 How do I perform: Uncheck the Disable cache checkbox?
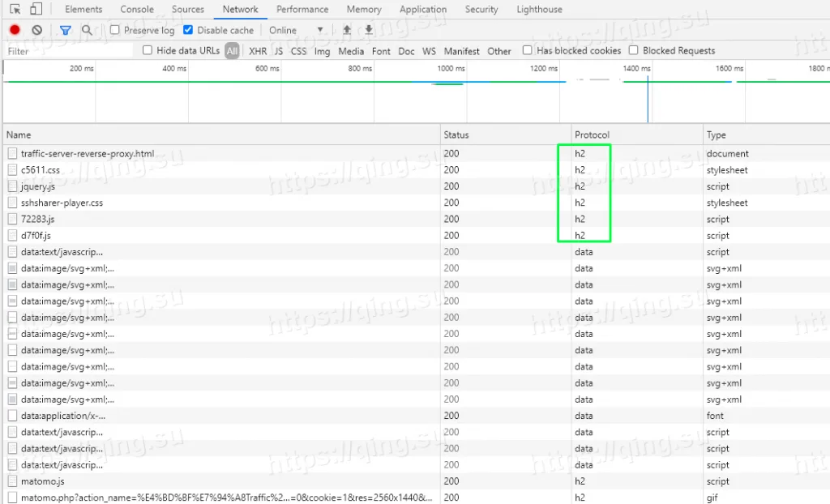(188, 30)
